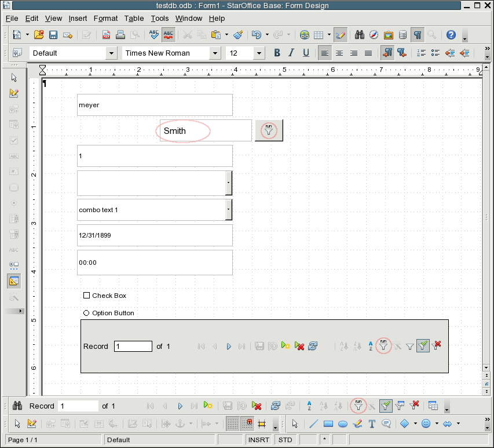Image resolution: width=494 pixels, height=448 pixels.
Task: Open the Table menu
Action: point(134,19)
